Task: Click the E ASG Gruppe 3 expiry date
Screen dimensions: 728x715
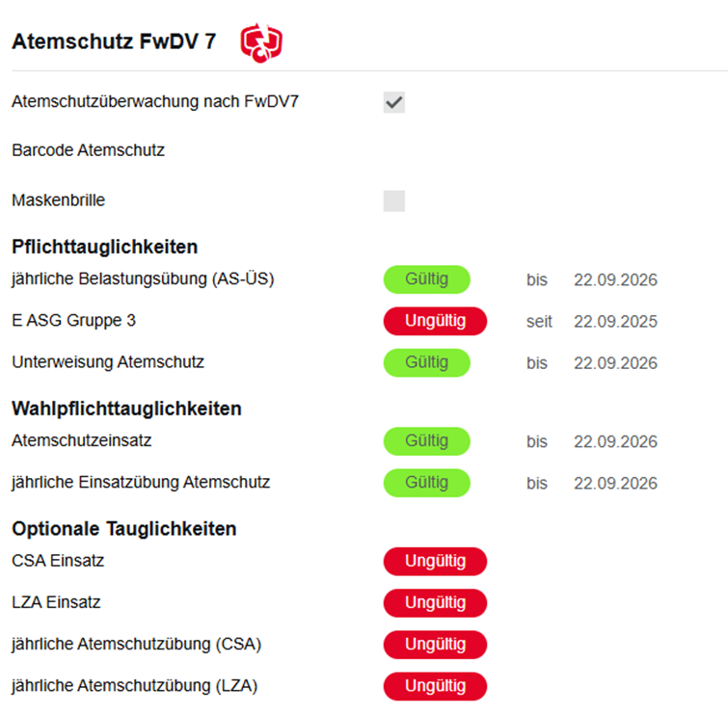Action: pos(615,321)
